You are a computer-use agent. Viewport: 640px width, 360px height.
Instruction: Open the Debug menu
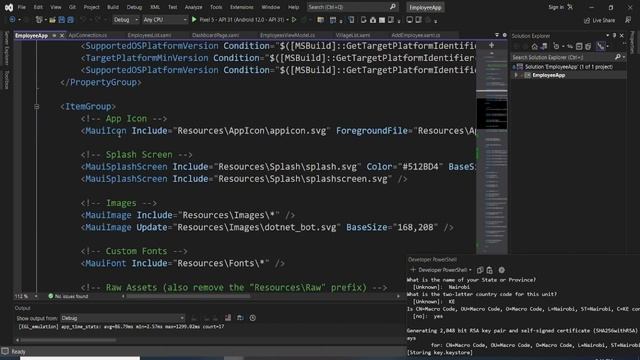click(x=134, y=7)
